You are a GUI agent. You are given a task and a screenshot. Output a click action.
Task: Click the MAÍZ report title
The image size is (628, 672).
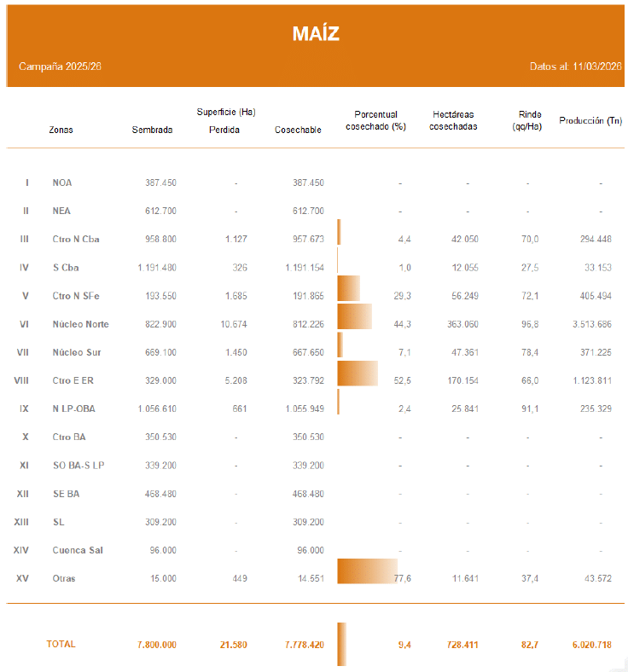coord(316,33)
